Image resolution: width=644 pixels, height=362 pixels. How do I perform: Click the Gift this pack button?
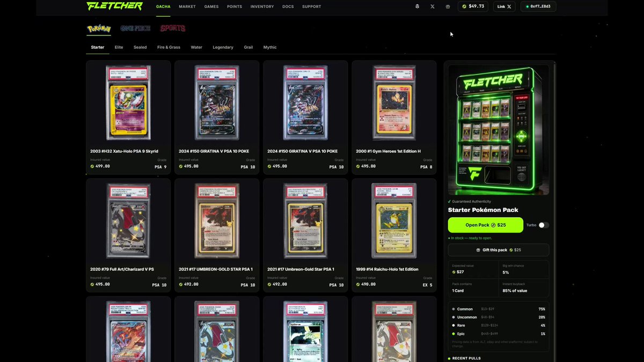(499, 250)
